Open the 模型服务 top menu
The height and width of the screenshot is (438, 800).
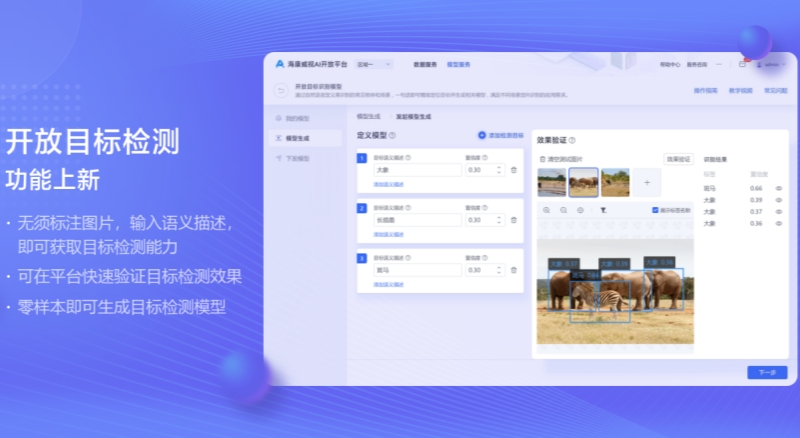(x=458, y=65)
